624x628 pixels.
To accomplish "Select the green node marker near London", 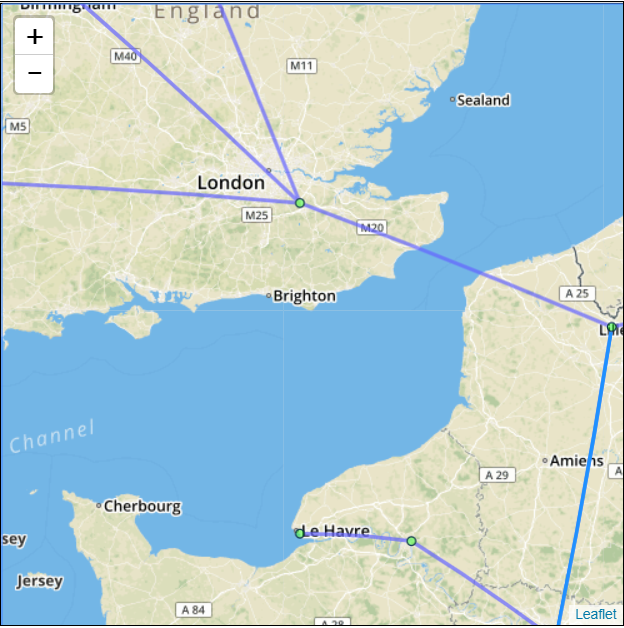I will point(300,203).
